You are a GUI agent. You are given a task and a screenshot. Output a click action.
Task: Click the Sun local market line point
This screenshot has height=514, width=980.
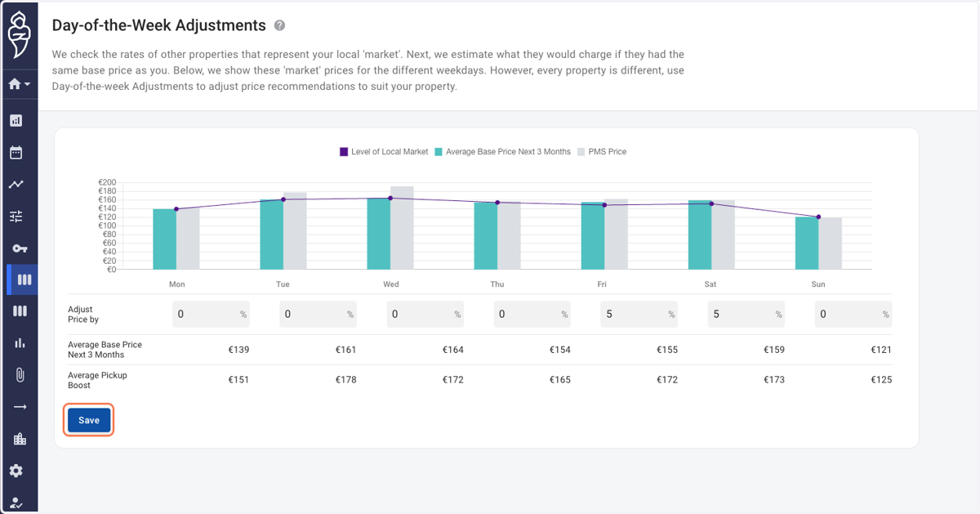click(x=818, y=217)
